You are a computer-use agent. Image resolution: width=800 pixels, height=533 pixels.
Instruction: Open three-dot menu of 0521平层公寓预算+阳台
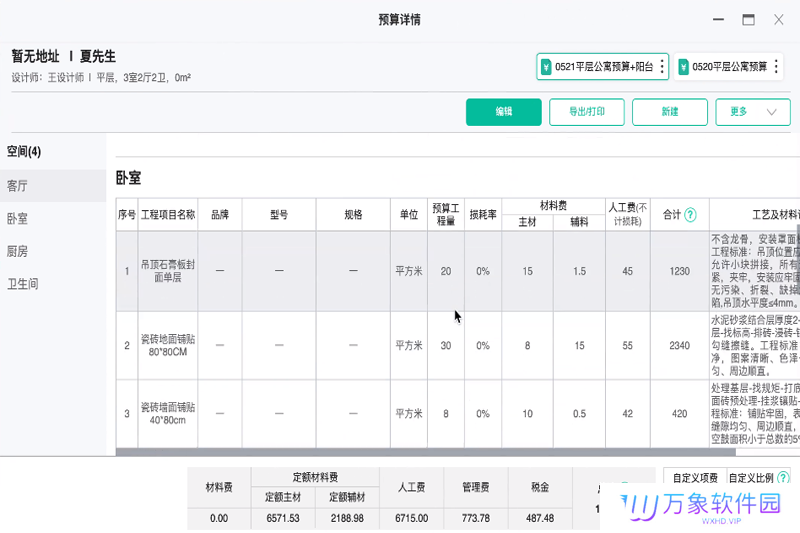662,66
